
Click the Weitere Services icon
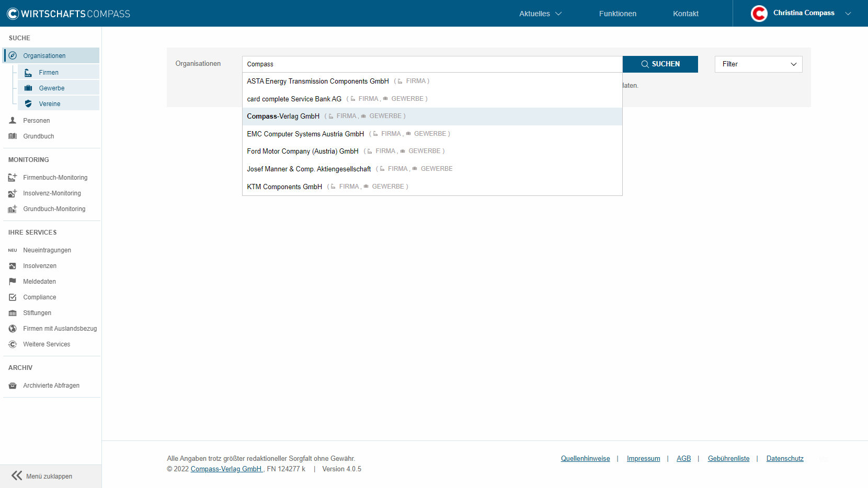pyautogui.click(x=13, y=344)
